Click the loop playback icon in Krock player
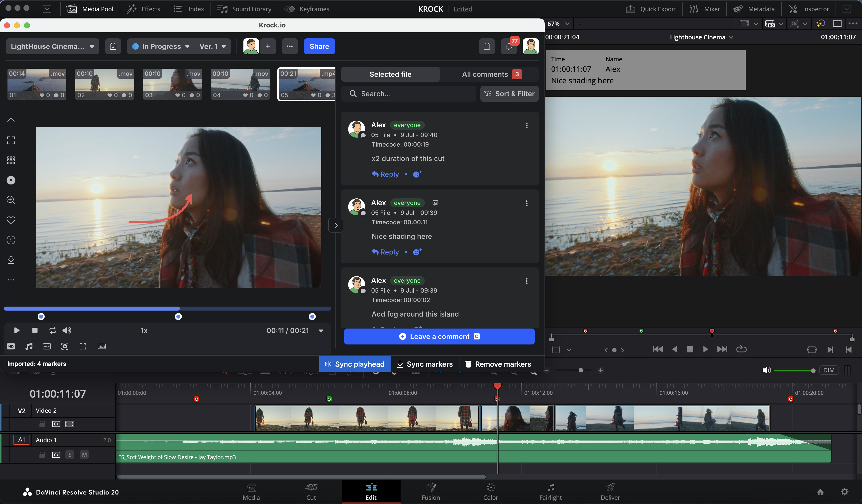 click(x=52, y=330)
